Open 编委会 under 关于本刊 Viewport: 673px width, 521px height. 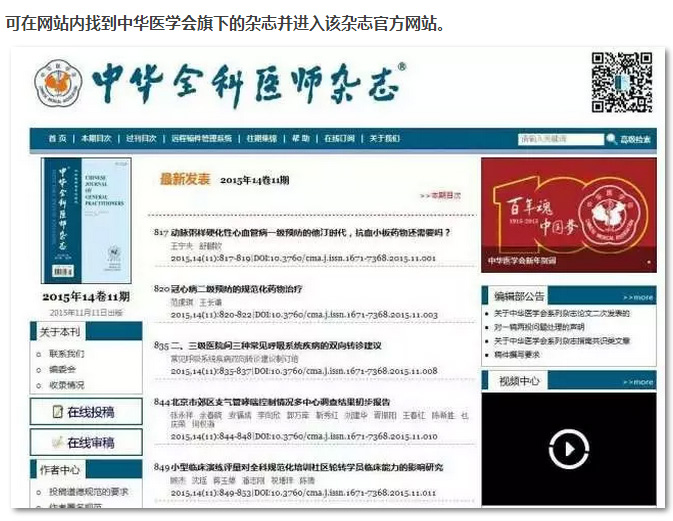click(x=63, y=369)
